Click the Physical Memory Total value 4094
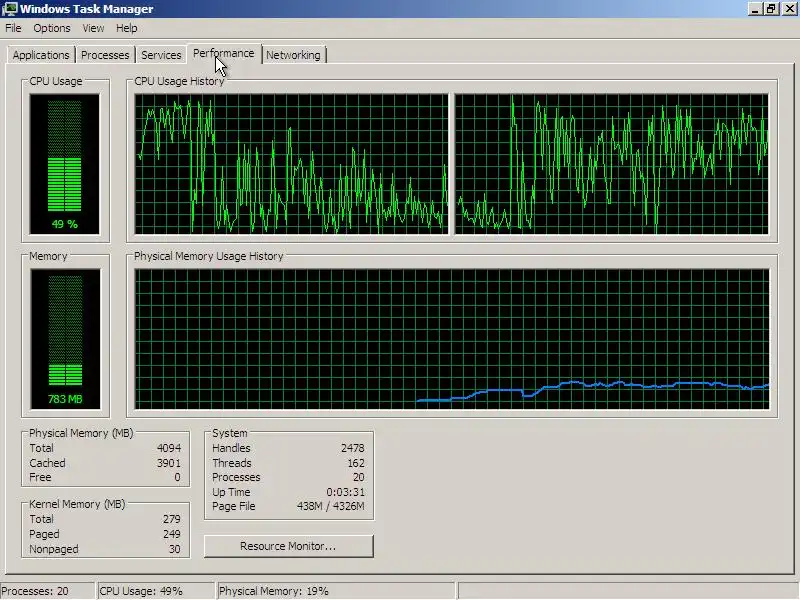This screenshot has height=600, width=800. [169, 448]
